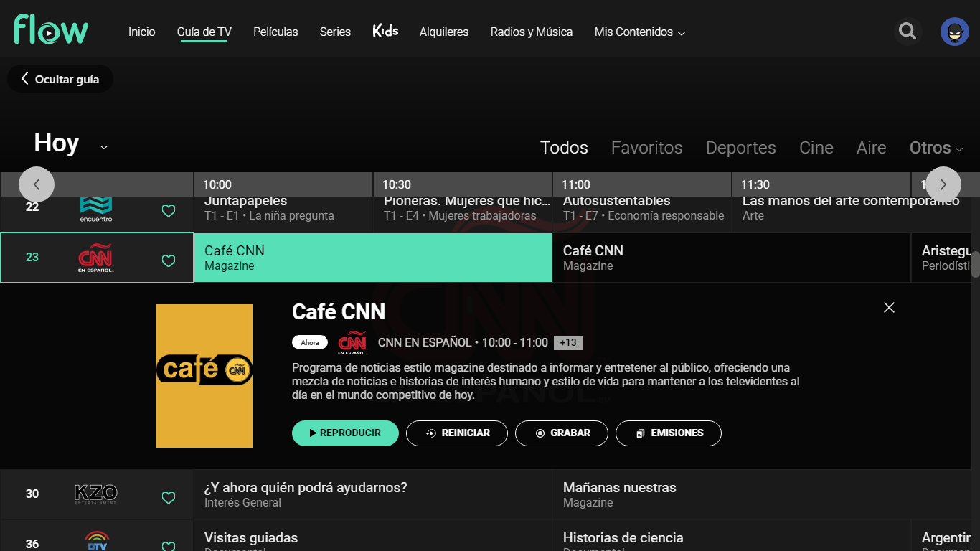Open Autosustentables program at 11:00
This screenshot has height=551, width=980.
(x=642, y=213)
